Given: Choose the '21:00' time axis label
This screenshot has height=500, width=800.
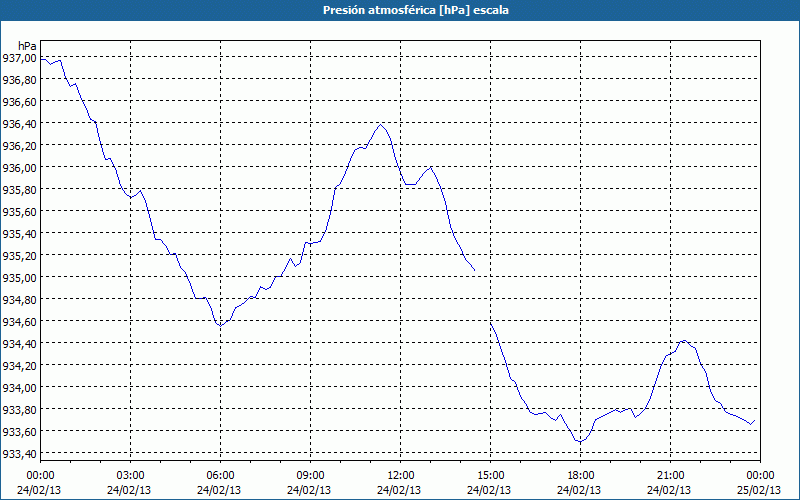Looking at the screenshot, I should tap(670, 476).
